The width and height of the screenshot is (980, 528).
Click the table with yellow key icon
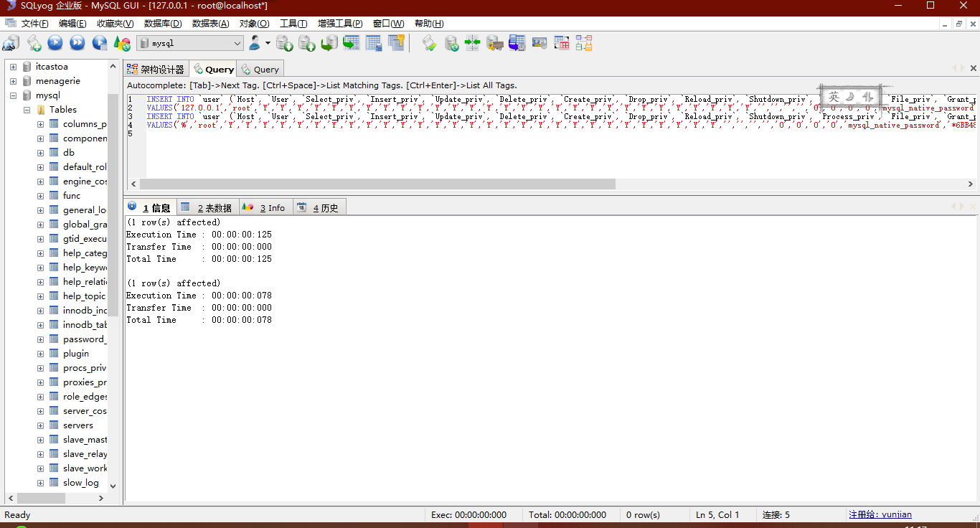coord(396,43)
